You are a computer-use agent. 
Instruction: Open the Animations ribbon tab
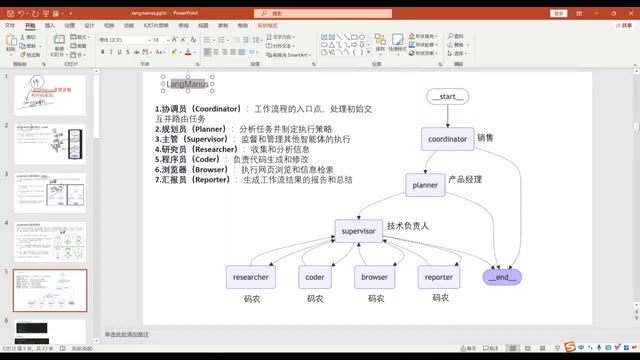pyautogui.click(x=129, y=25)
